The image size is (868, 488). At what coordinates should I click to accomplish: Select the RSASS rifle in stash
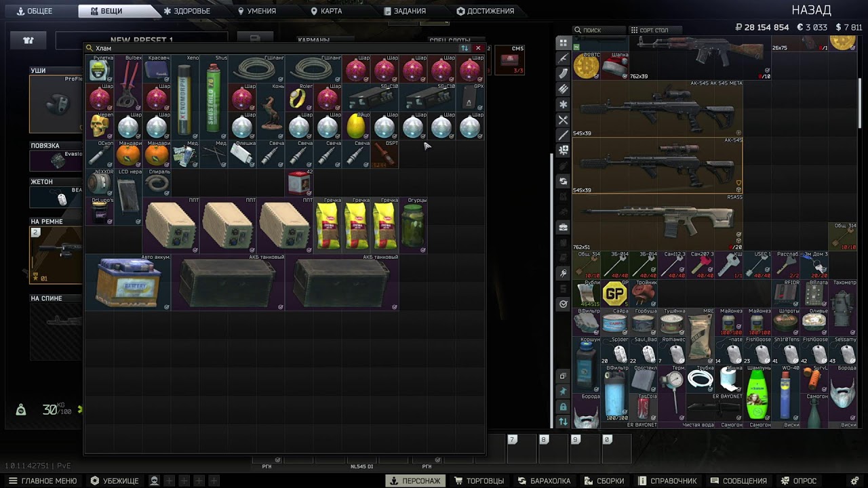point(658,222)
